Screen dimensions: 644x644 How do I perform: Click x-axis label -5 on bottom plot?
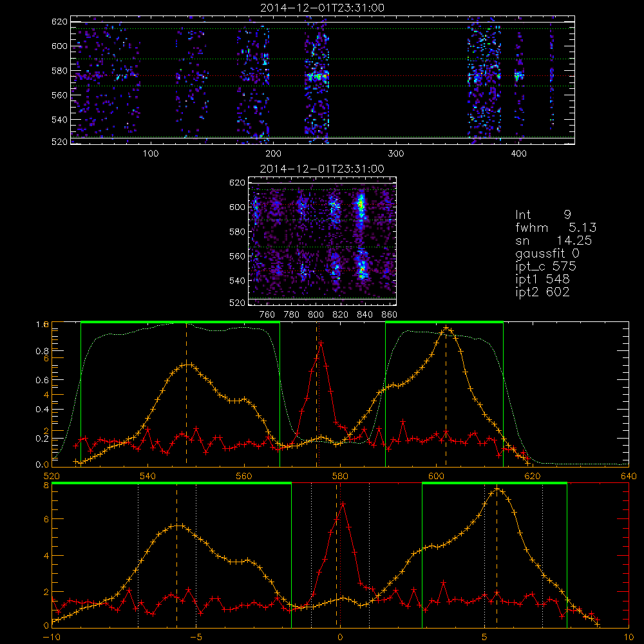196,638
